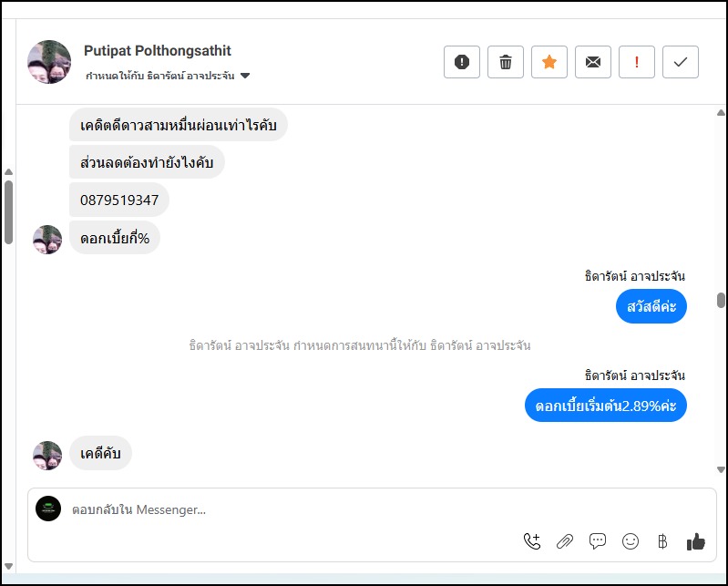Click the left scrollbar up arrow
This screenshot has height=586, width=728.
coord(8,171)
